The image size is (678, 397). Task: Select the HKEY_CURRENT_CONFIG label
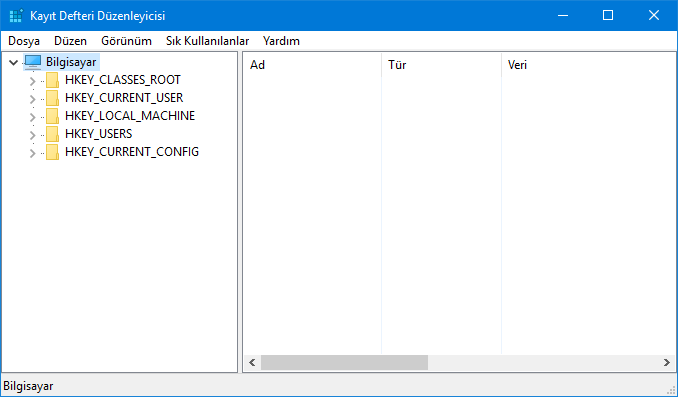(x=132, y=152)
